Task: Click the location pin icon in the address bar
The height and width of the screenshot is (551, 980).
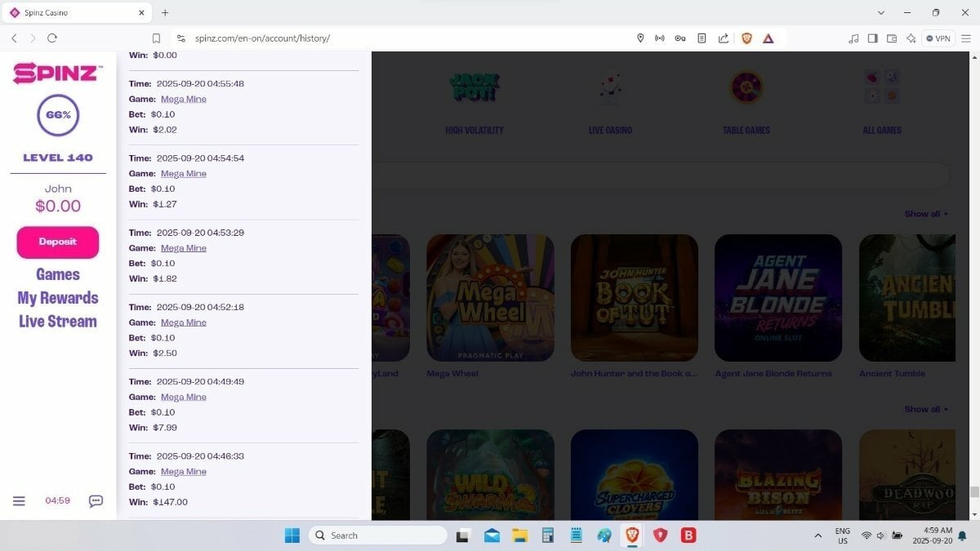Action: pyautogui.click(x=640, y=38)
